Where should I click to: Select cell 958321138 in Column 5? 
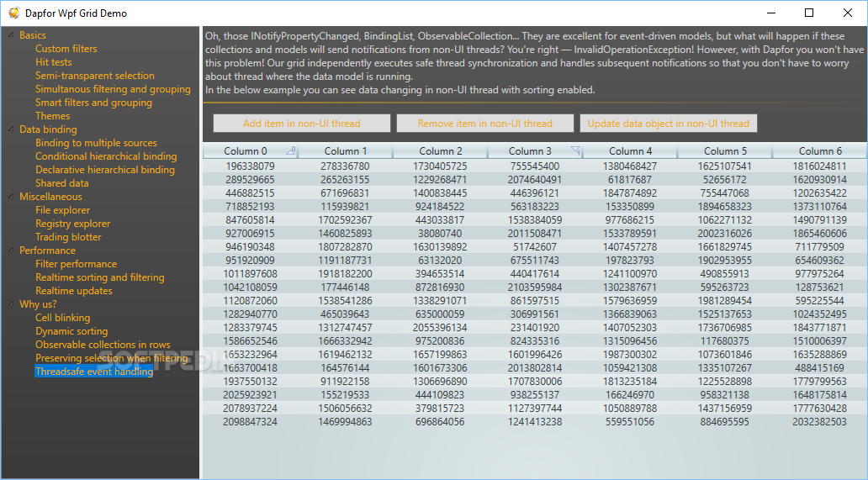pyautogui.click(x=725, y=395)
